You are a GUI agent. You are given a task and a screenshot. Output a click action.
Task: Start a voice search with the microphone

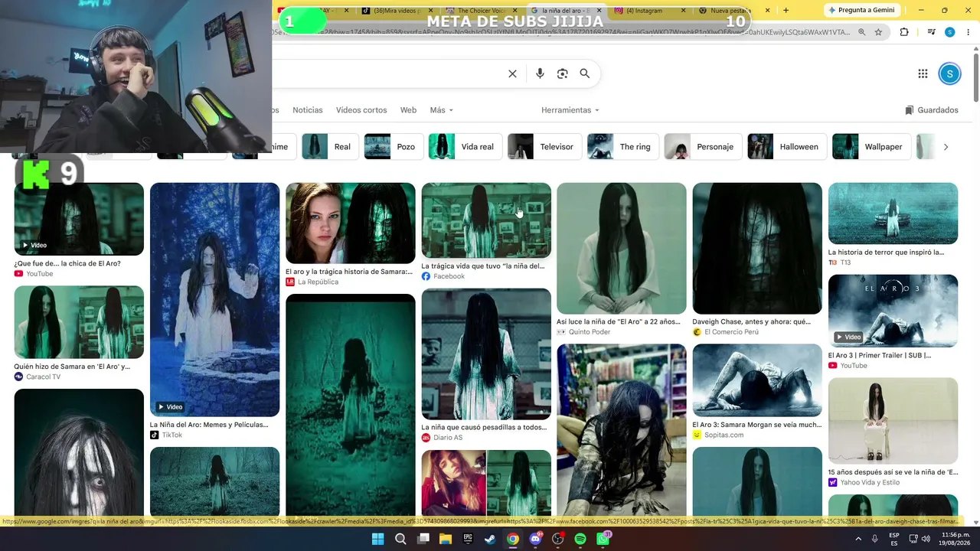[x=540, y=73]
